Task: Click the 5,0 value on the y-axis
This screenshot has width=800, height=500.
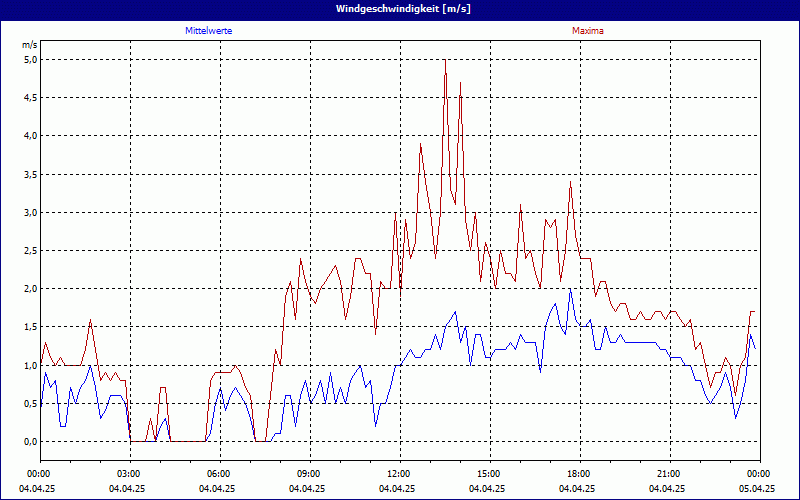Action: click(x=29, y=59)
